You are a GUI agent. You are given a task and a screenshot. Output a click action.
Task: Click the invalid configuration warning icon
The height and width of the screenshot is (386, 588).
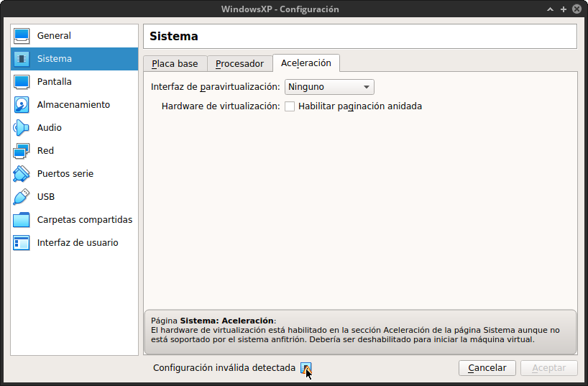(x=306, y=368)
